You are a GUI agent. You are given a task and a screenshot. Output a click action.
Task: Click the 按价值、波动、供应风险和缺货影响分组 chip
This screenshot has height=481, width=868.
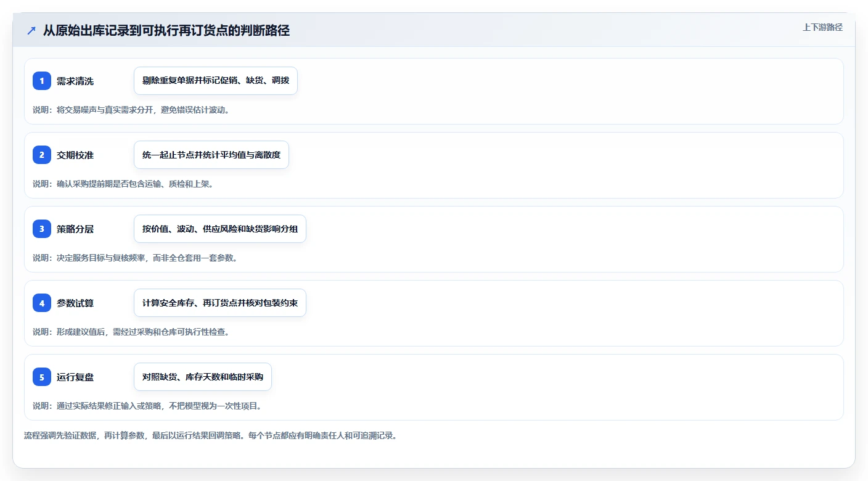pyautogui.click(x=220, y=229)
